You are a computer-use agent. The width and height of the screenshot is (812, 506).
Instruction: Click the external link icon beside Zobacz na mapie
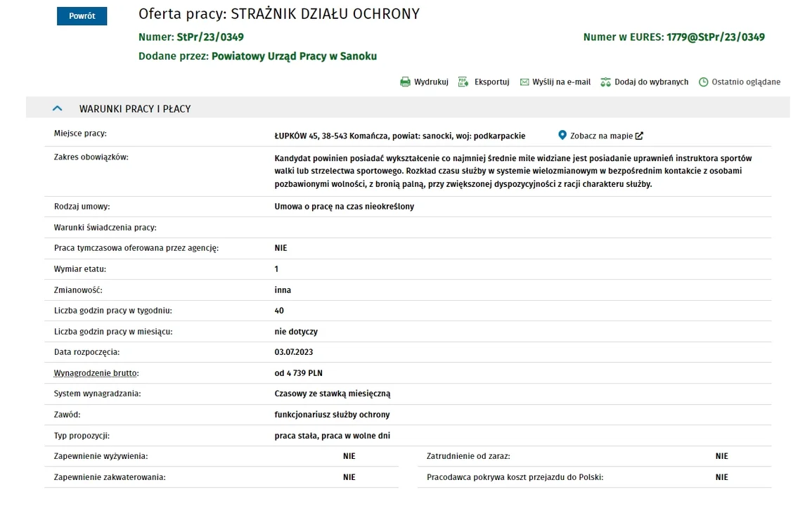pyautogui.click(x=640, y=136)
